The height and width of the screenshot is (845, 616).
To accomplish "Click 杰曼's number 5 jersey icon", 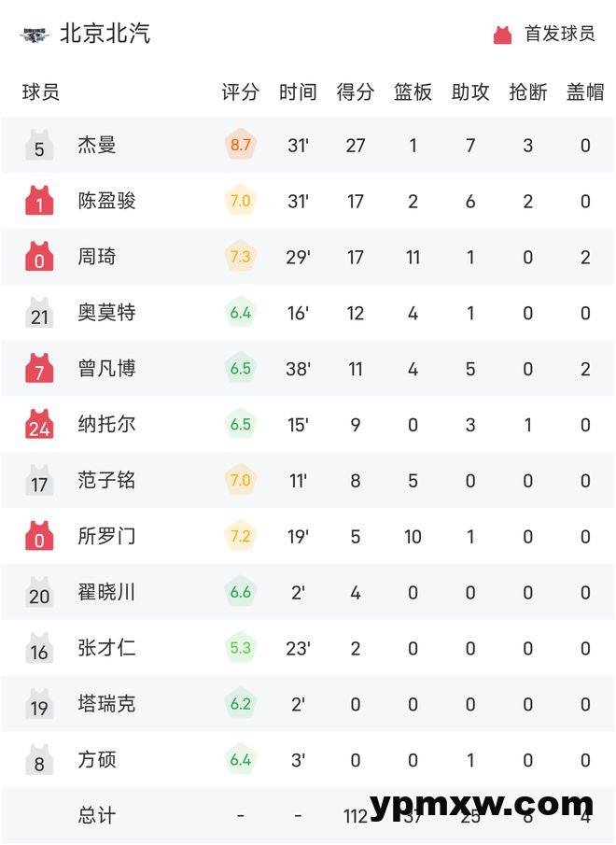I will pos(39,146).
